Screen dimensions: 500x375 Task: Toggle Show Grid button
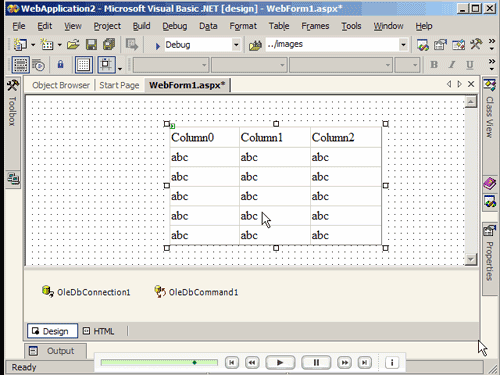click(83, 65)
